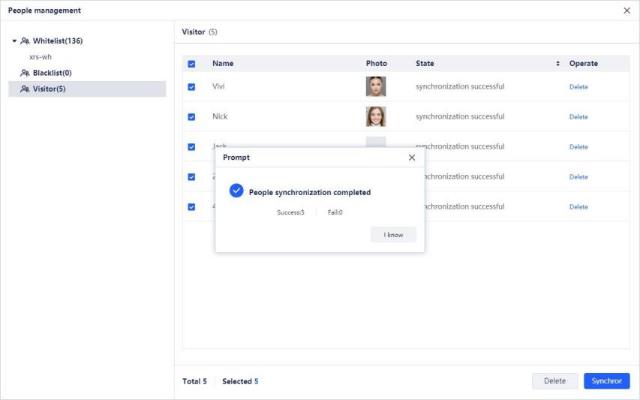Click the bottom Delete button

[x=554, y=381]
